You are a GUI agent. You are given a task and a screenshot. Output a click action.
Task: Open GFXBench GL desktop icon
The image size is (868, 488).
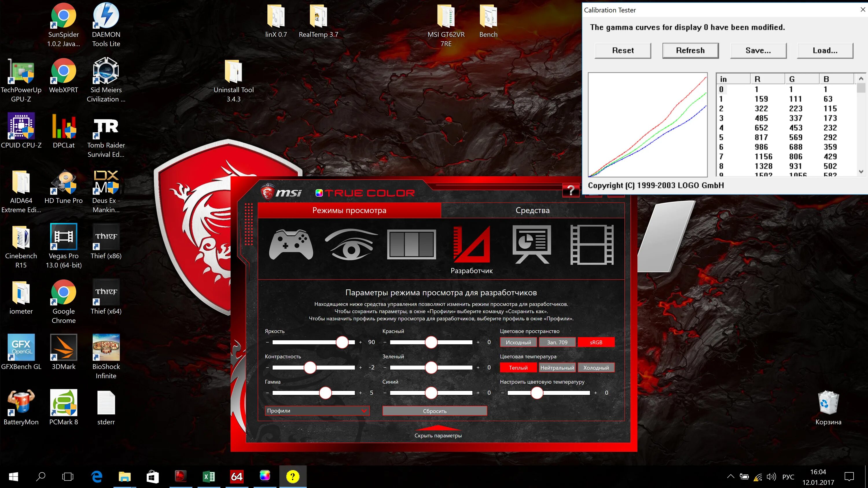[x=21, y=352]
